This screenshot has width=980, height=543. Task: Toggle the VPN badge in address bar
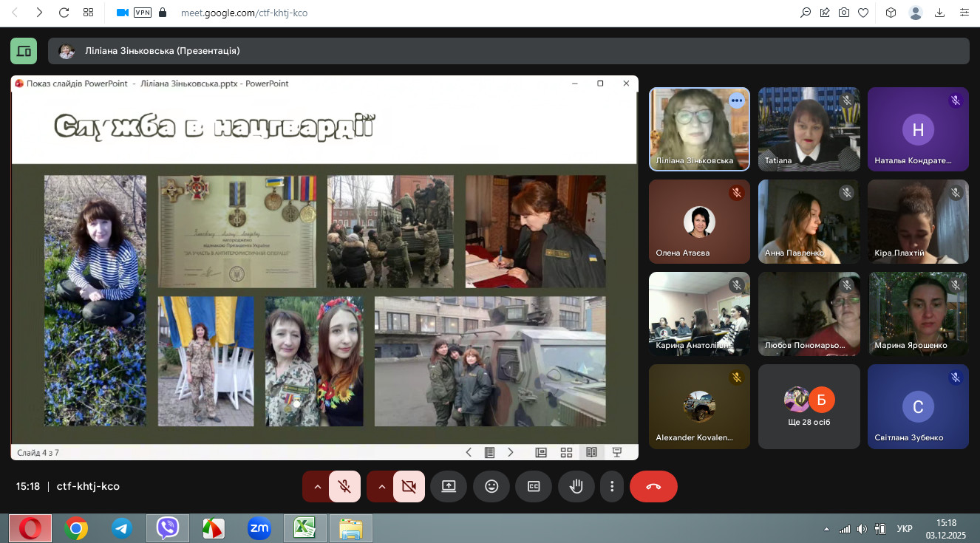click(x=142, y=13)
